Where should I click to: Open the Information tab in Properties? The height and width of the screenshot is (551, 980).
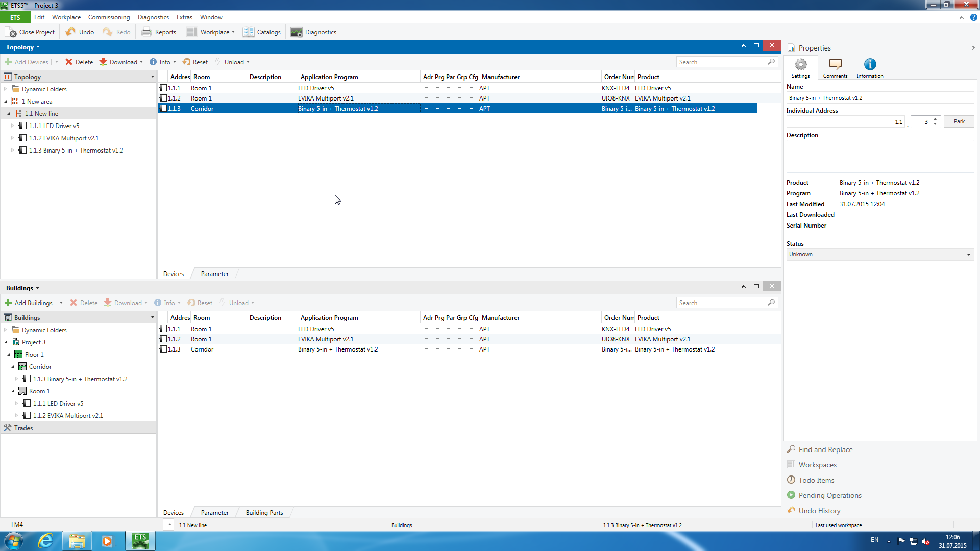click(x=870, y=67)
